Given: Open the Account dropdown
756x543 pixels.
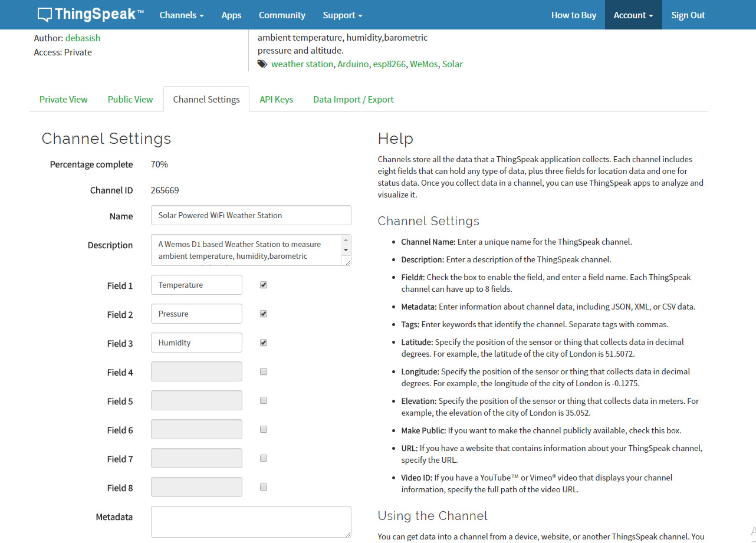Looking at the screenshot, I should tap(633, 15).
